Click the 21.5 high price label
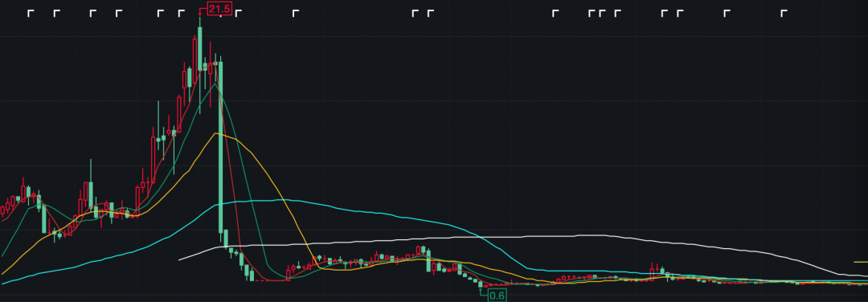The image size is (868, 302). click(219, 8)
